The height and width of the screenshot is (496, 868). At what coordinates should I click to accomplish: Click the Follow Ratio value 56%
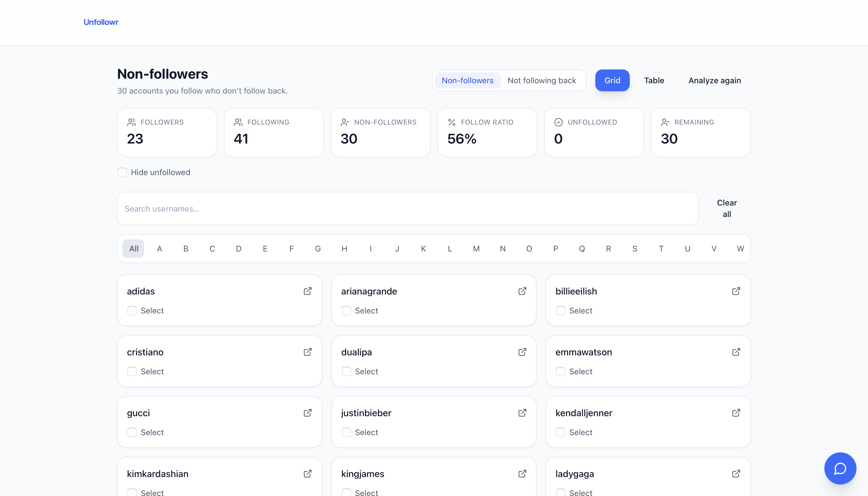(462, 139)
